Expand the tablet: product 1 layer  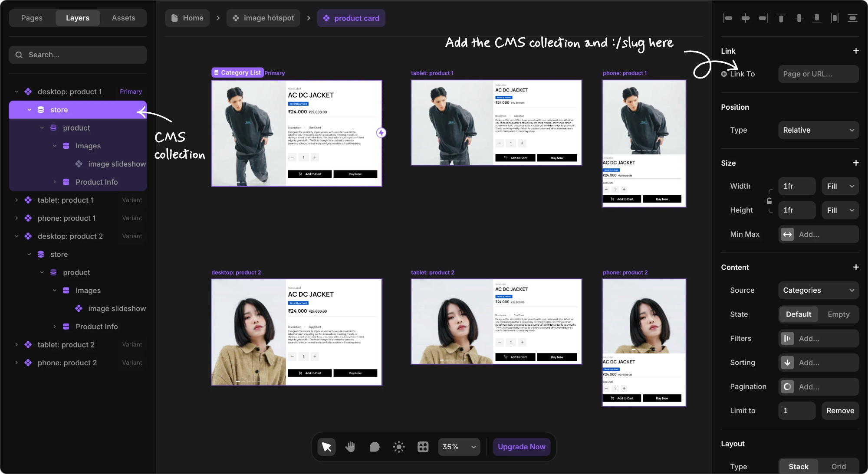pos(16,200)
